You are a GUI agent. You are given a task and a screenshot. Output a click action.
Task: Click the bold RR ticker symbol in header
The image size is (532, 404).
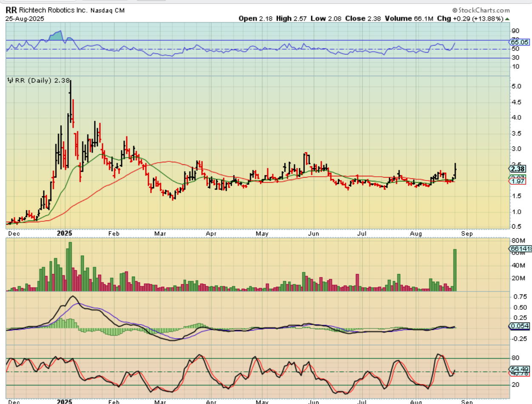[11, 10]
